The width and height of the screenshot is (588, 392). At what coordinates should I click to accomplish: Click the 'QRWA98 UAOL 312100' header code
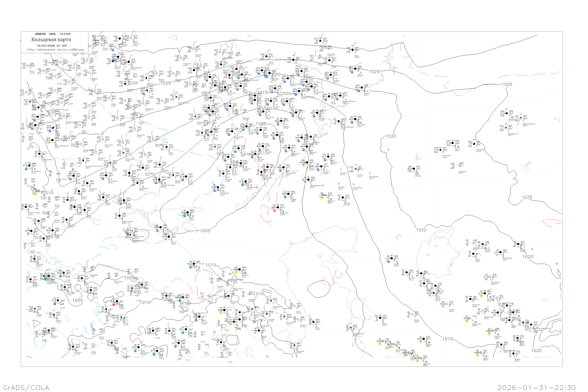(x=53, y=34)
